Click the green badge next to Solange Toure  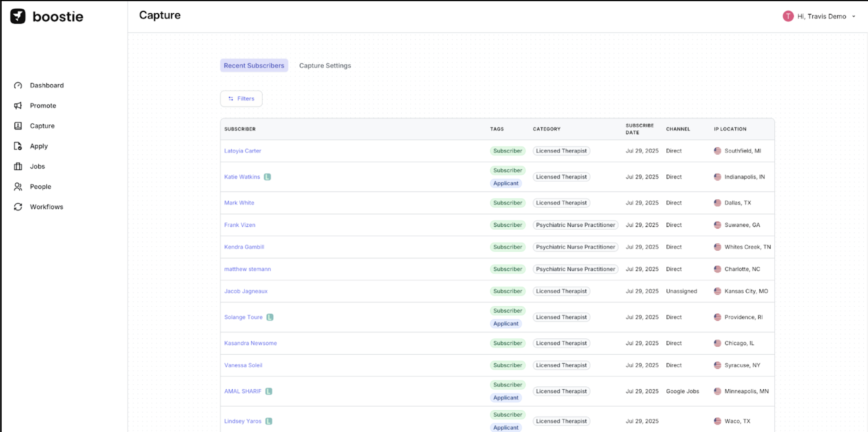coord(270,317)
